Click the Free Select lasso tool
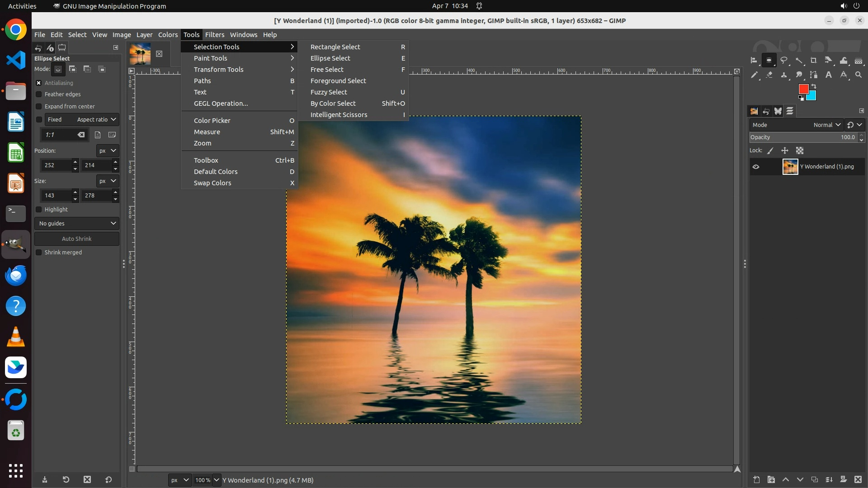This screenshot has width=868, height=488. pos(784,61)
